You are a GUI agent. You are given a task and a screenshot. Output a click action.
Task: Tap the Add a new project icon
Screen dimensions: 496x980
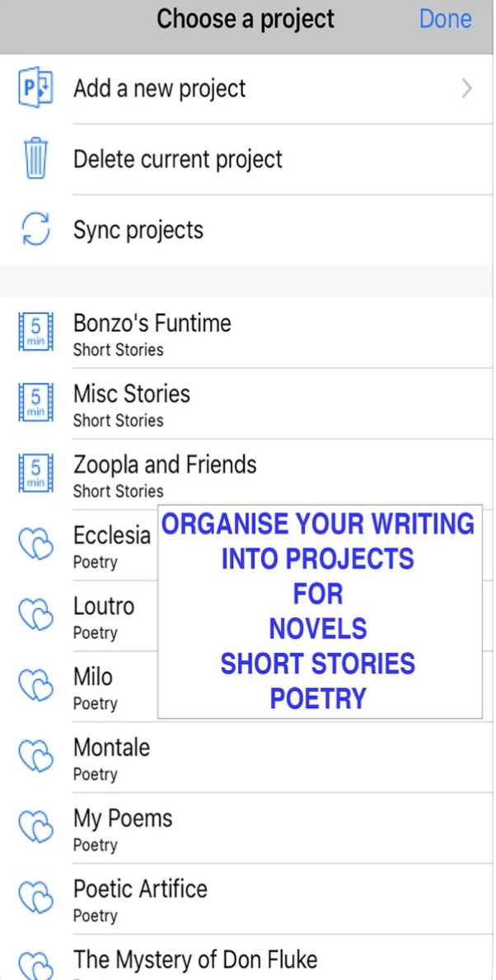[x=35, y=89]
